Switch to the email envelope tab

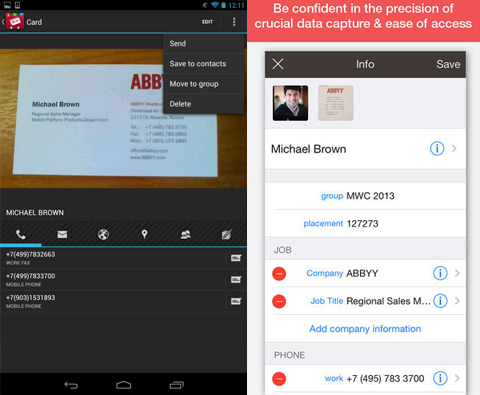(x=62, y=235)
